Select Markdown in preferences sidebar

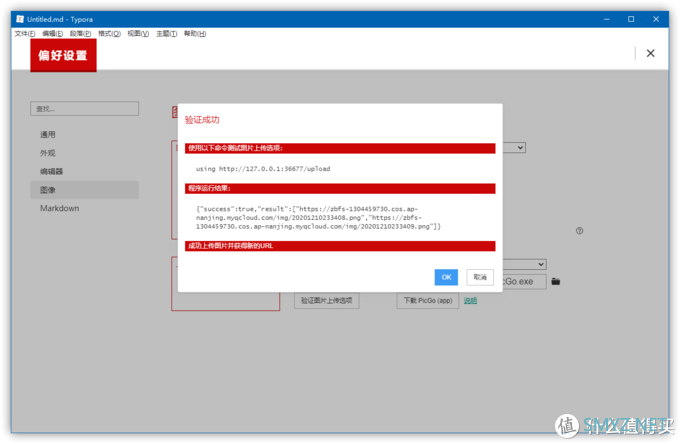85,208
